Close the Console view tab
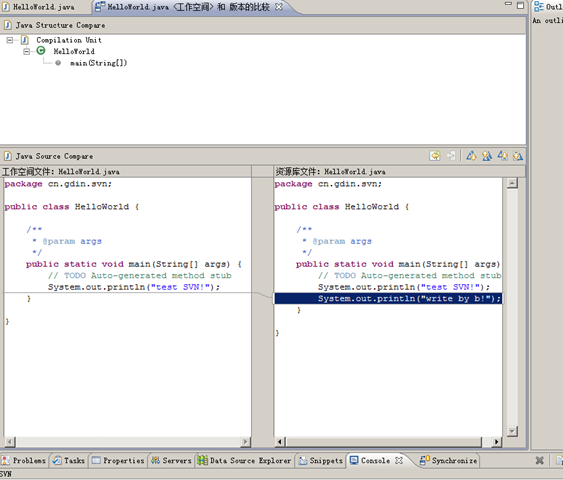Screen dimensions: 563x480 coord(399,460)
